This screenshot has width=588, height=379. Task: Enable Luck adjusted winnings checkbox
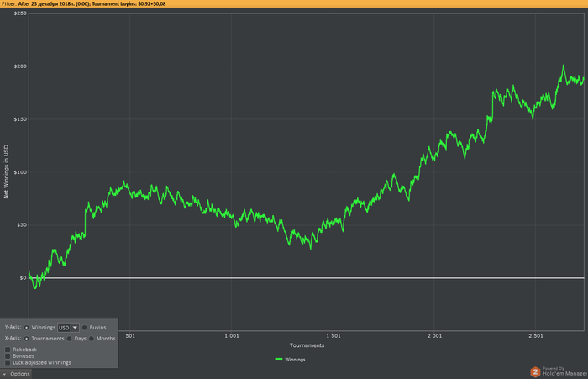click(x=8, y=362)
